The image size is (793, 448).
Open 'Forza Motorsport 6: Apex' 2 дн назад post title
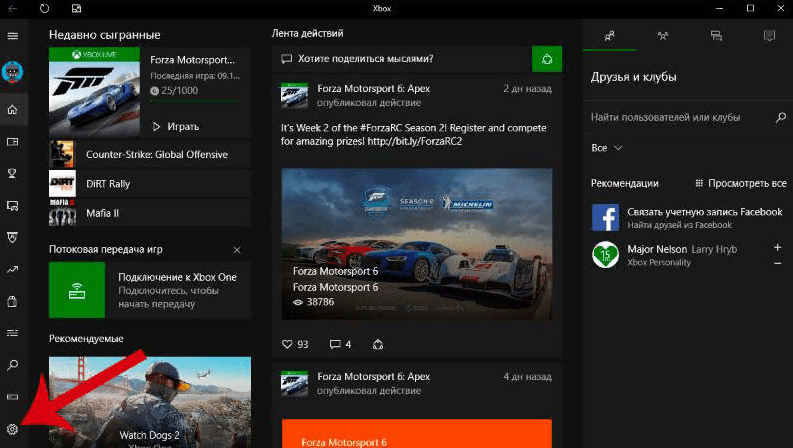click(x=373, y=88)
